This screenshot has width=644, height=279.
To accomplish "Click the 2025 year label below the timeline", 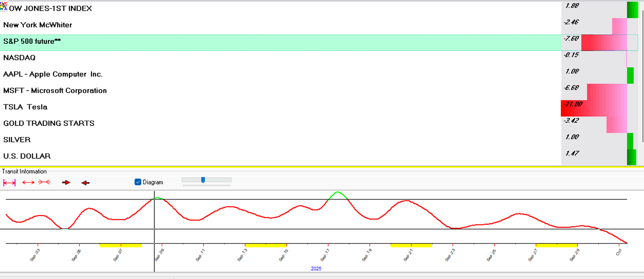I will [x=316, y=268].
